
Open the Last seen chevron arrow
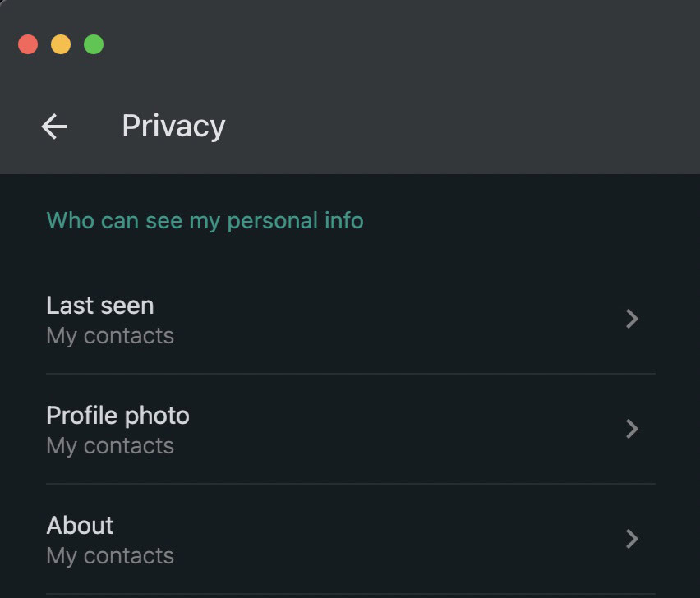tap(631, 319)
